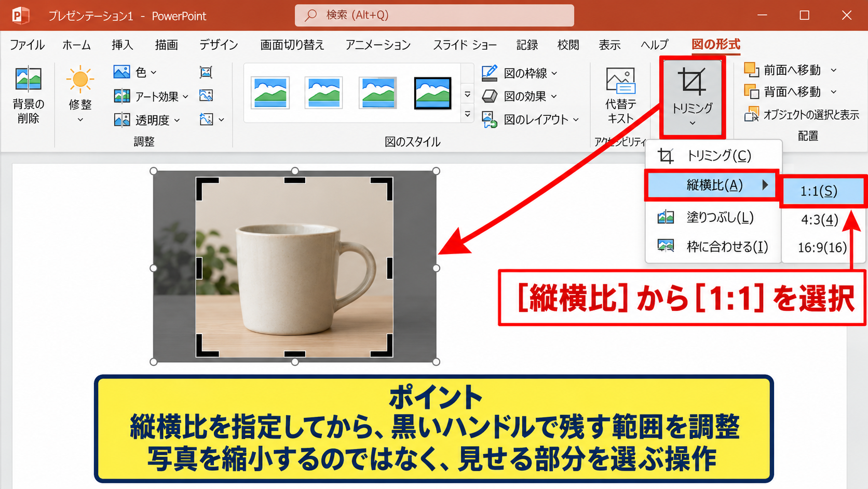Click the 前面へ移動 bring forward button
Image resolution: width=868 pixels, height=489 pixels.
(783, 70)
